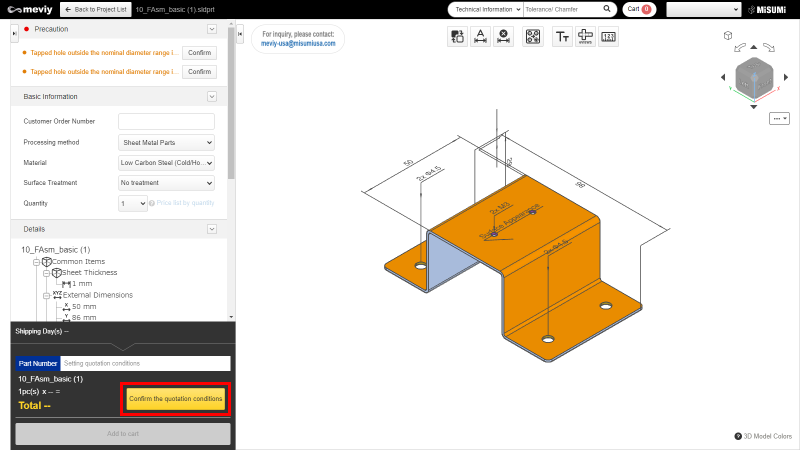Open the view options dropdown under the view cube

coord(779,118)
